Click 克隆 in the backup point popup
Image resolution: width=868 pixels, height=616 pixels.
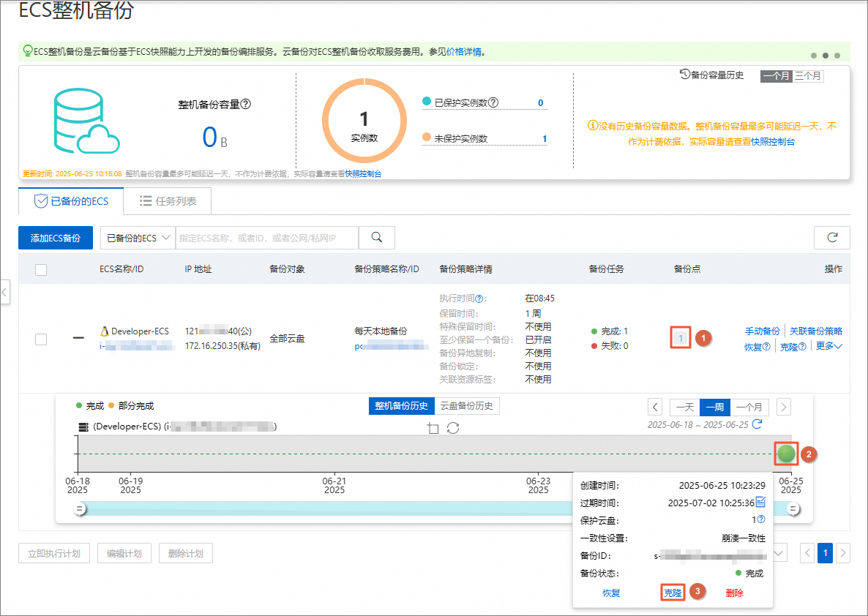tap(673, 593)
